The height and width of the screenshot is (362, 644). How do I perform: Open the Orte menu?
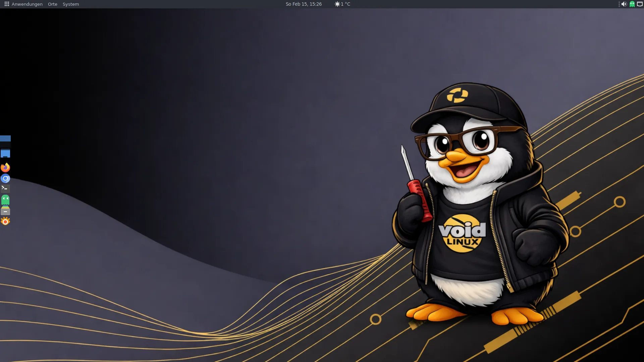tap(52, 4)
